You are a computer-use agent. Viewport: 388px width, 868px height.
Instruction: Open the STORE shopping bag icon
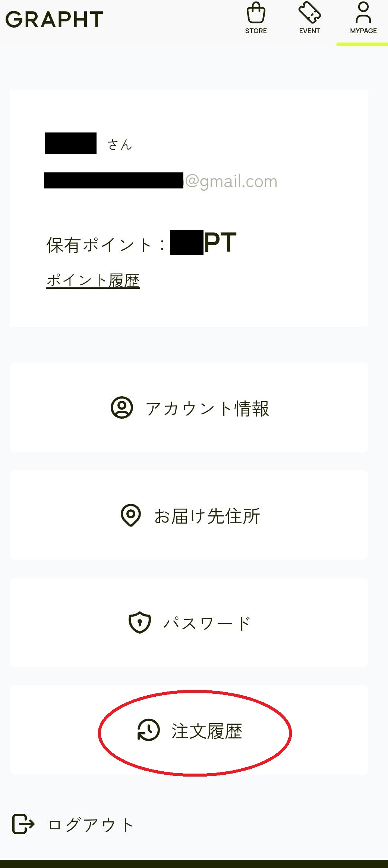pyautogui.click(x=256, y=13)
